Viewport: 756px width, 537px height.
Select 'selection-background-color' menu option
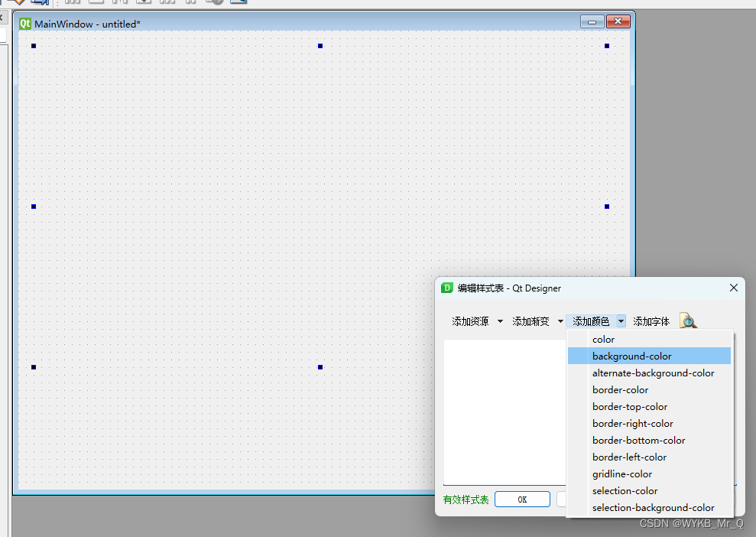coord(649,508)
